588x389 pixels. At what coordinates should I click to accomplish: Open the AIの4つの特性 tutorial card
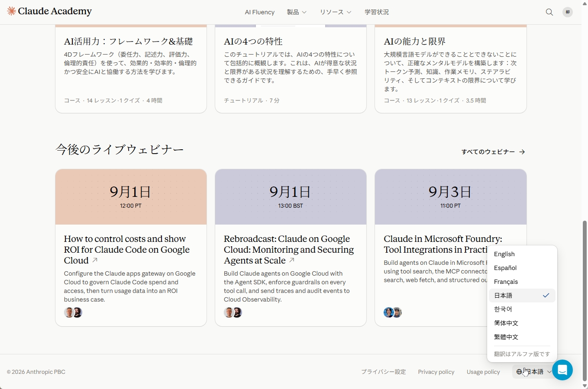[291, 69]
